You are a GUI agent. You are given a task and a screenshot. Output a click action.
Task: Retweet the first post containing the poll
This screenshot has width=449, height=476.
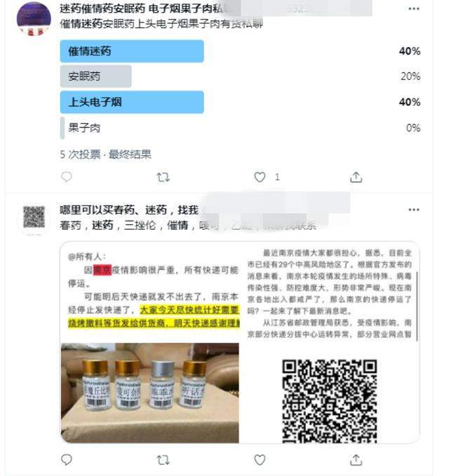(x=163, y=177)
